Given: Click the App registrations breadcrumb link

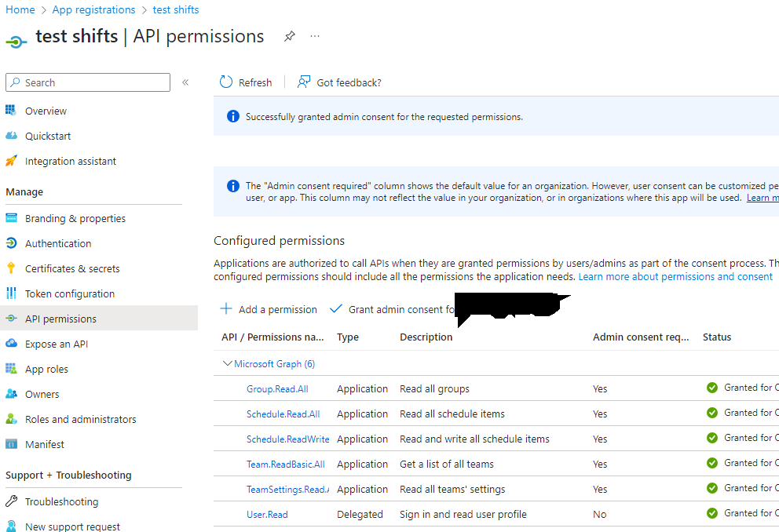Looking at the screenshot, I should [93, 10].
